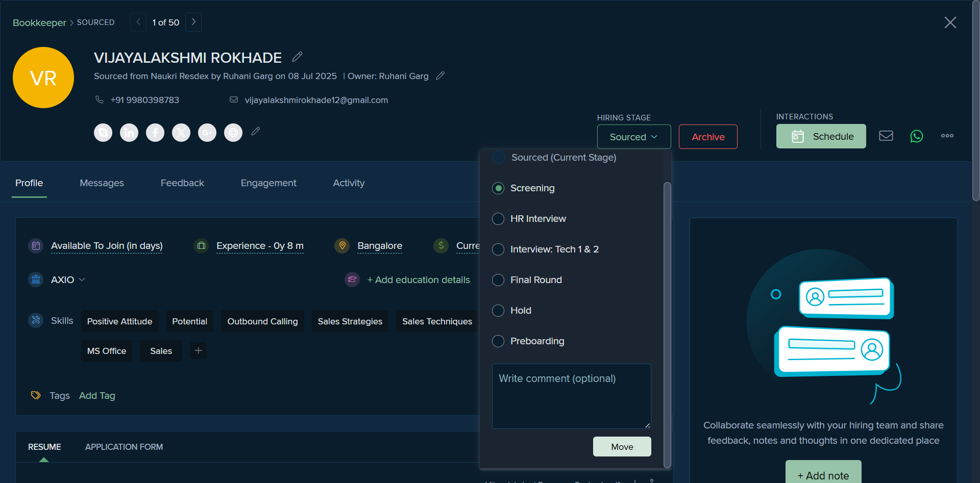Click the Skills tools icon
Screen dimensions: 980x483
tap(36, 320)
